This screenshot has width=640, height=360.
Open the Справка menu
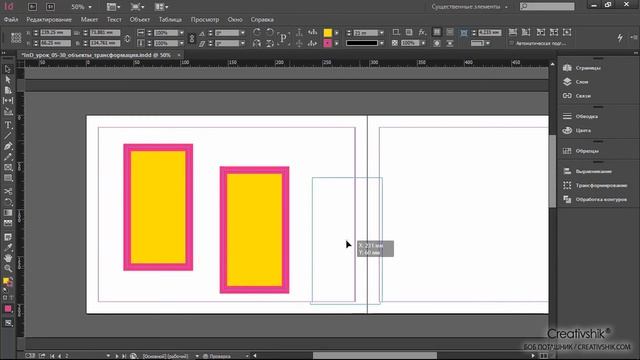tap(262, 20)
